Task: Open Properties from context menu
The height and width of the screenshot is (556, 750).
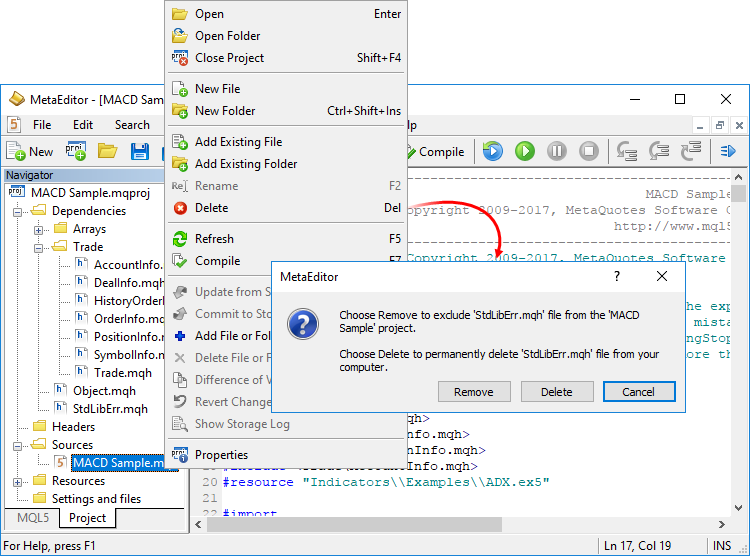Action: 286,455
